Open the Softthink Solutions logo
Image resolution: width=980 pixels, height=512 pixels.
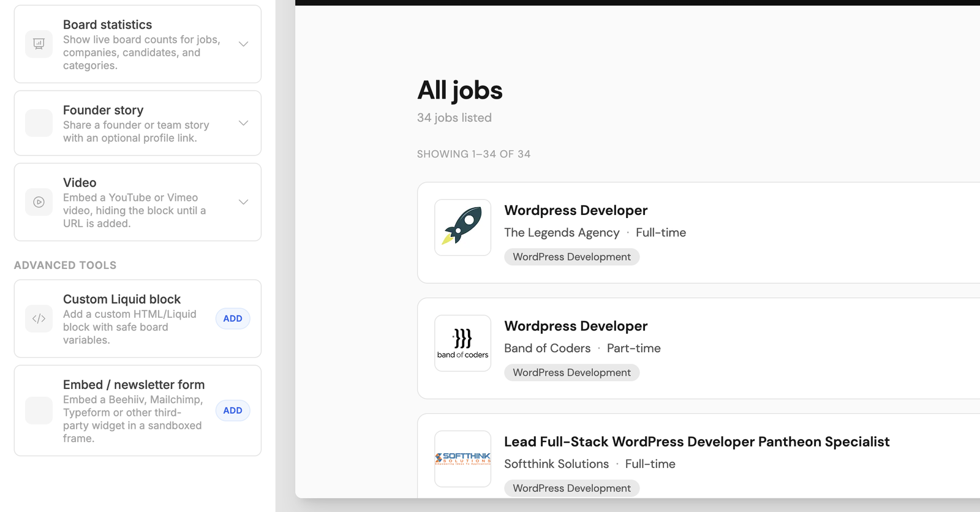tap(462, 459)
